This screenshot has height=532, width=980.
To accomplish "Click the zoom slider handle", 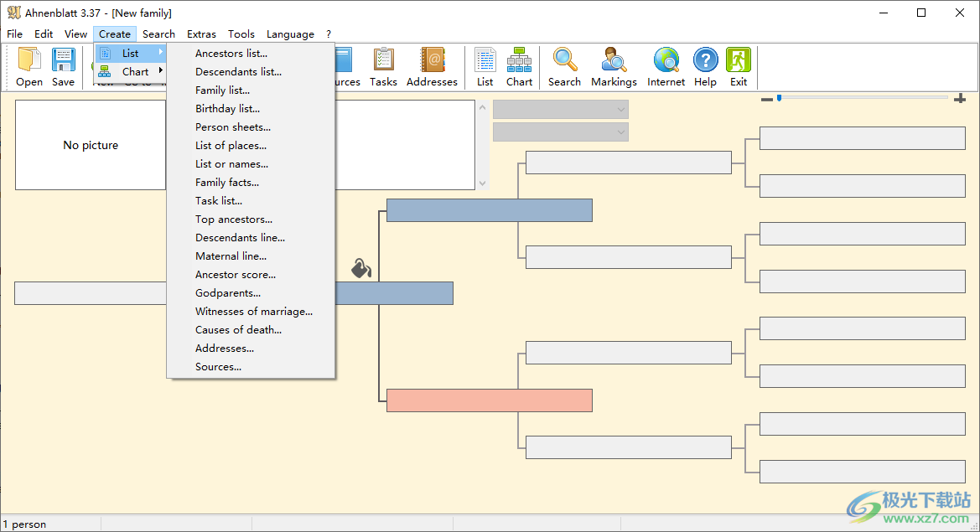I will click(x=780, y=98).
